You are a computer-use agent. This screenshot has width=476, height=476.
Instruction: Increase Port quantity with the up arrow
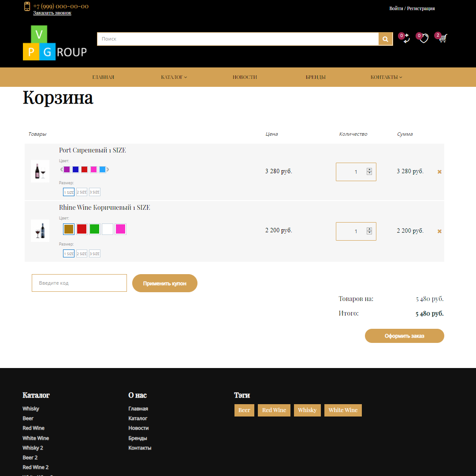coord(369,170)
